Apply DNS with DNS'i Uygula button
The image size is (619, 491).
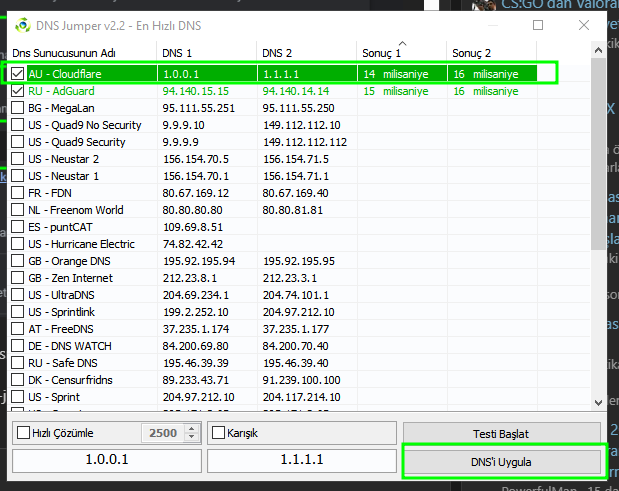501,462
